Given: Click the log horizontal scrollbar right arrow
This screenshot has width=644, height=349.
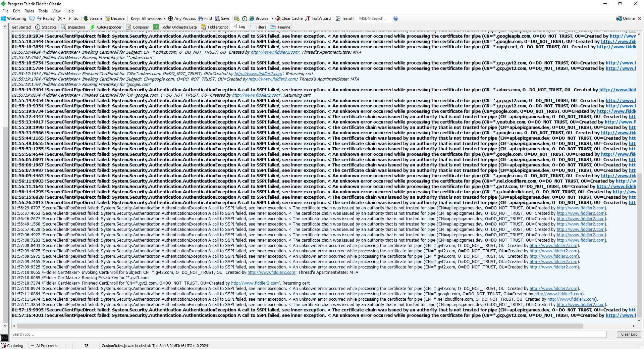Looking at the screenshot, I should (x=633, y=326).
